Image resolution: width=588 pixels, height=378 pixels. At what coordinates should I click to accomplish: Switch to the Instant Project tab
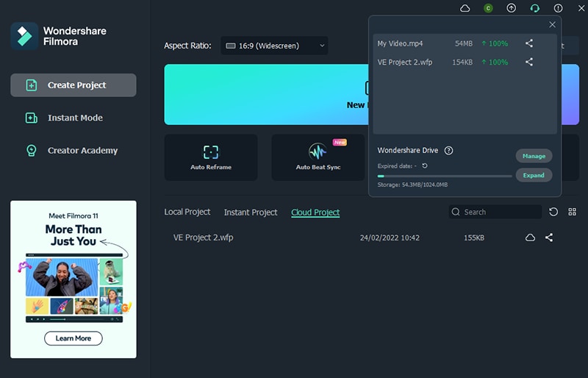[251, 213]
